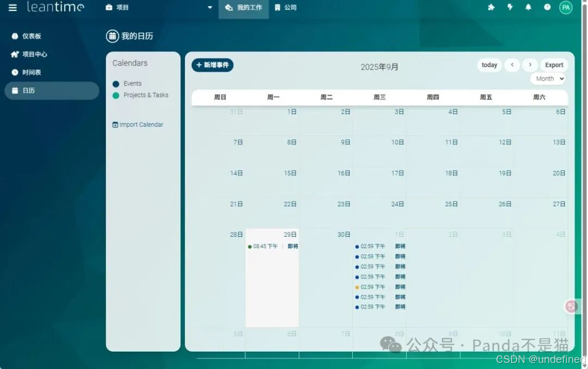Open the PA user avatar menu
Image resolution: width=588 pixels, height=369 pixels.
click(566, 8)
